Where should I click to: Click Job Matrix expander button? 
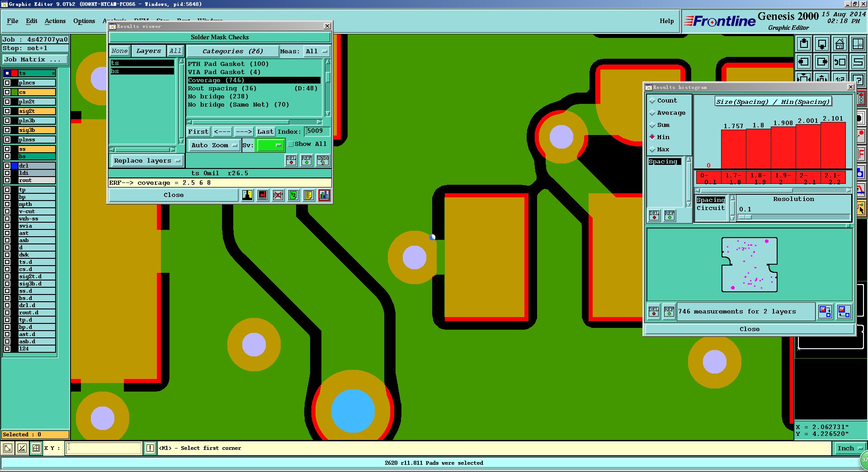(x=35, y=59)
